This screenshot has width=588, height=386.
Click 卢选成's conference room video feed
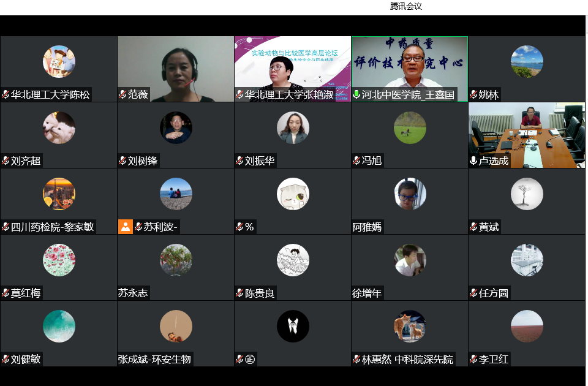[x=527, y=132]
